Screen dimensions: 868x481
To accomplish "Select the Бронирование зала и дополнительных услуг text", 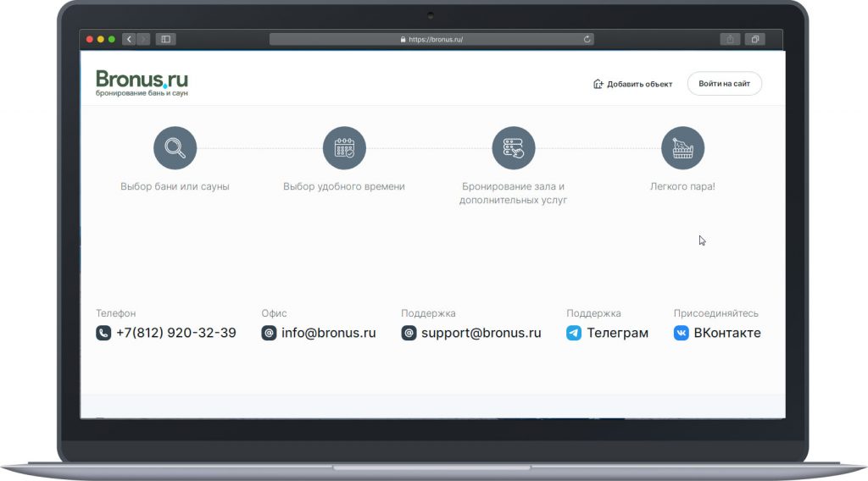I will point(513,193).
